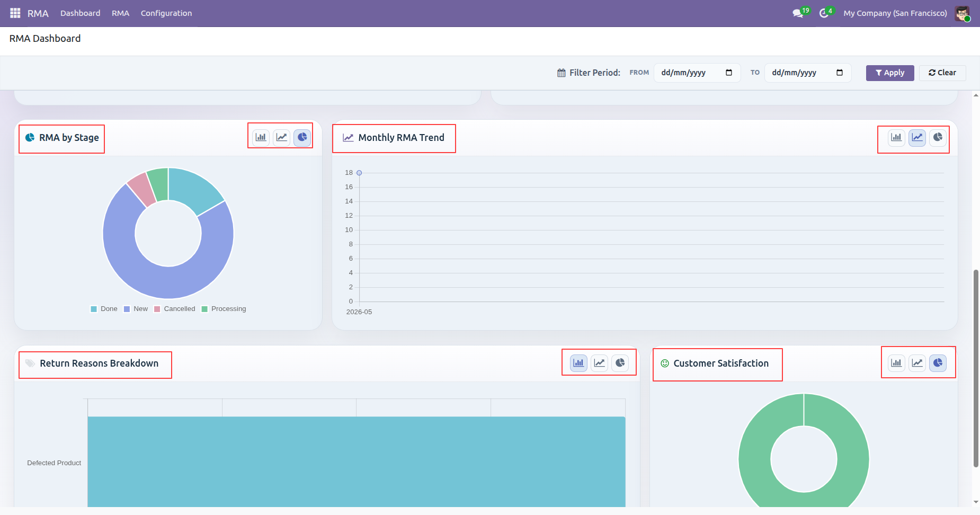Click the Customer Satisfaction donut ring
Screen dimensions: 980x515
[755, 458]
